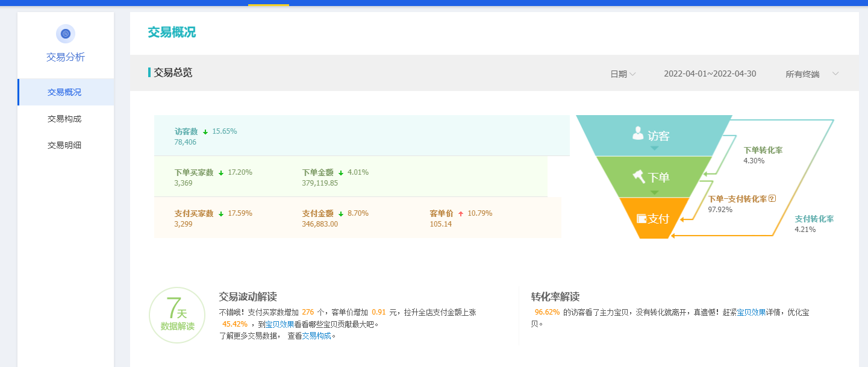The height and width of the screenshot is (367, 868).
Task: Open the 交易构成 link in 交易波动解读
Action: 317,336
